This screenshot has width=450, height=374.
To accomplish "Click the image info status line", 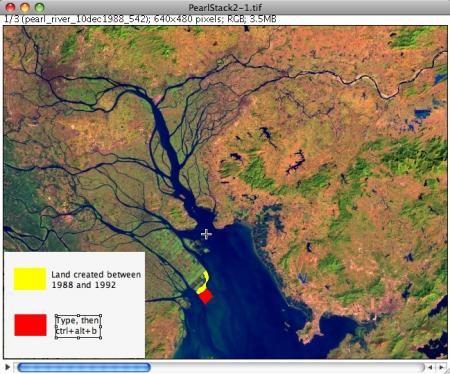I will [x=140, y=19].
